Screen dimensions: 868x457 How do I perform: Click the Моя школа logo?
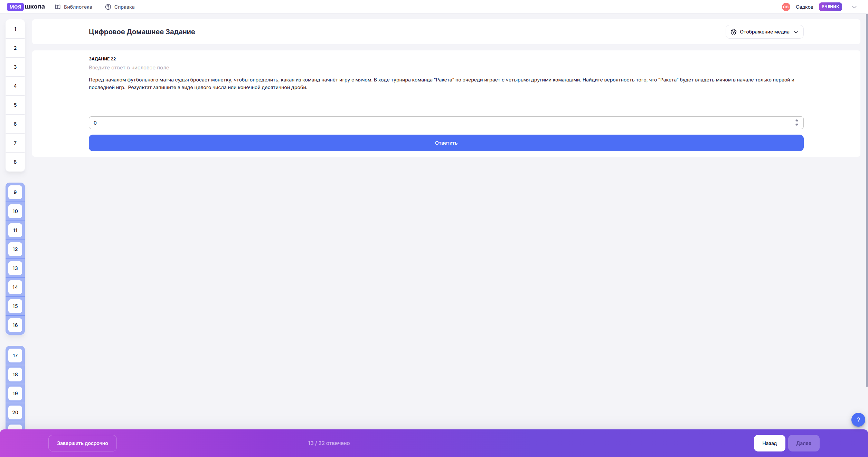point(26,7)
